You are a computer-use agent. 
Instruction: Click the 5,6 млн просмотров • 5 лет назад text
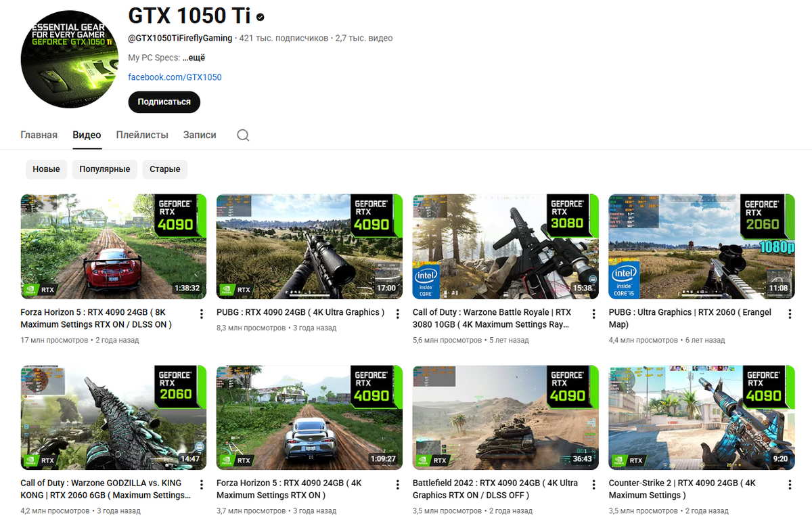471,340
